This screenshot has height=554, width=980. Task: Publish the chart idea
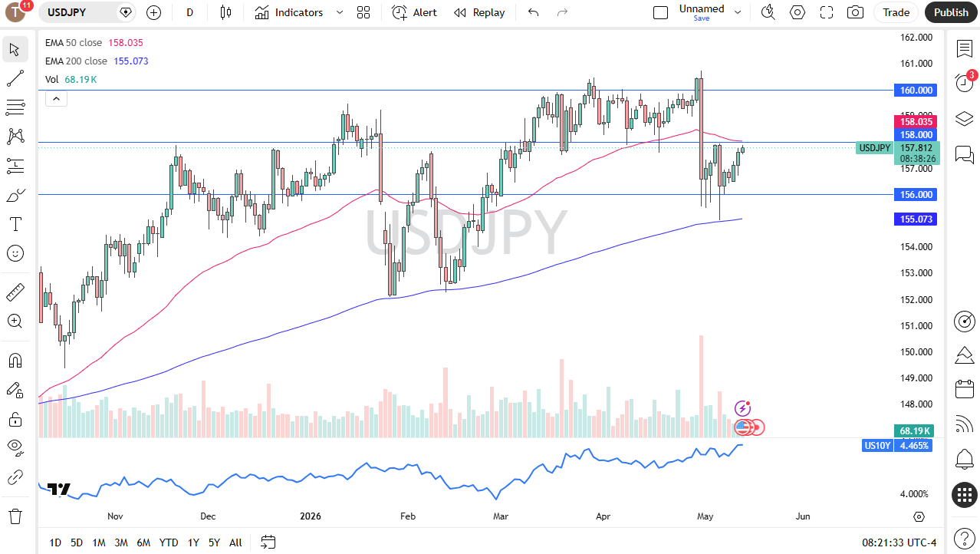click(x=951, y=12)
